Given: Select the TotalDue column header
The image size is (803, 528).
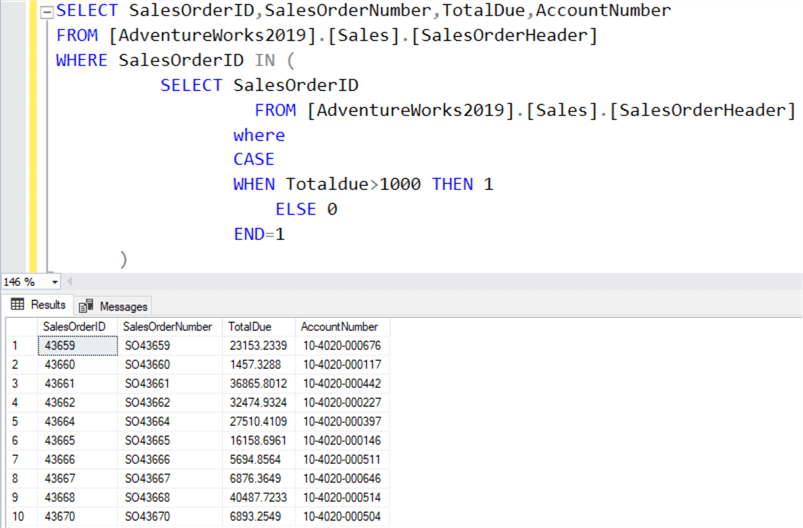Looking at the screenshot, I should click(259, 327).
